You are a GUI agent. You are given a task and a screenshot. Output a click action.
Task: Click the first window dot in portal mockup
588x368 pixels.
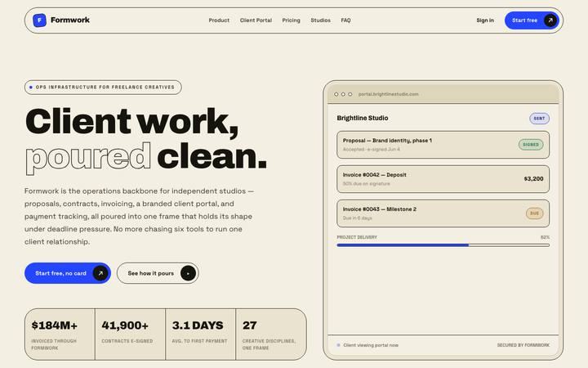336,94
